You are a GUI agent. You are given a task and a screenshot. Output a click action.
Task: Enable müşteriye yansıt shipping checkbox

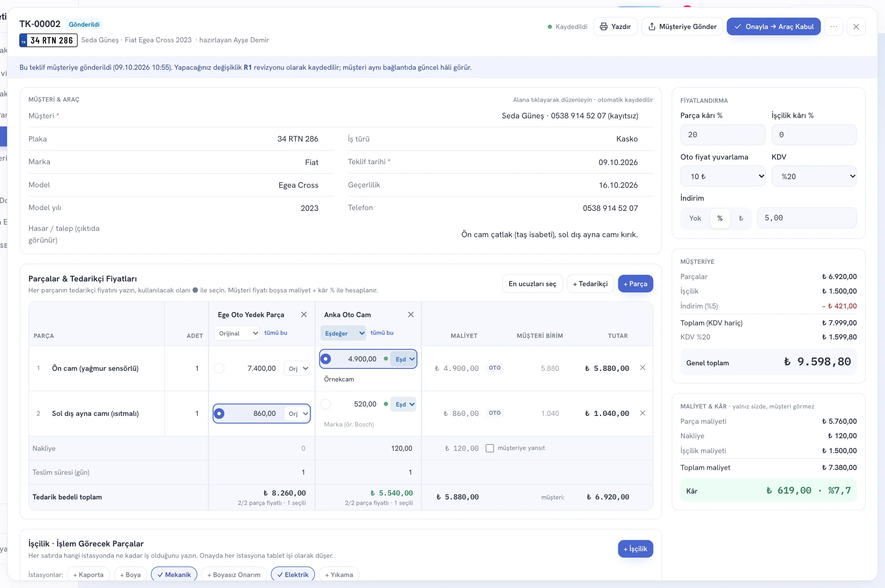tap(490, 448)
